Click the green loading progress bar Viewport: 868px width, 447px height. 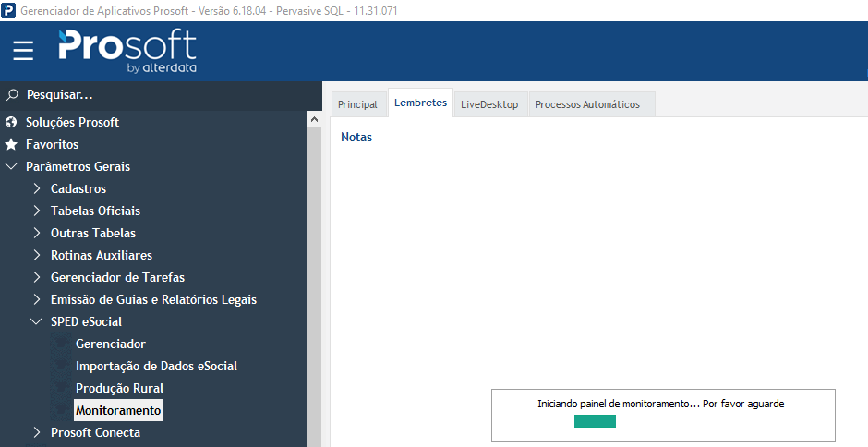[x=595, y=421]
